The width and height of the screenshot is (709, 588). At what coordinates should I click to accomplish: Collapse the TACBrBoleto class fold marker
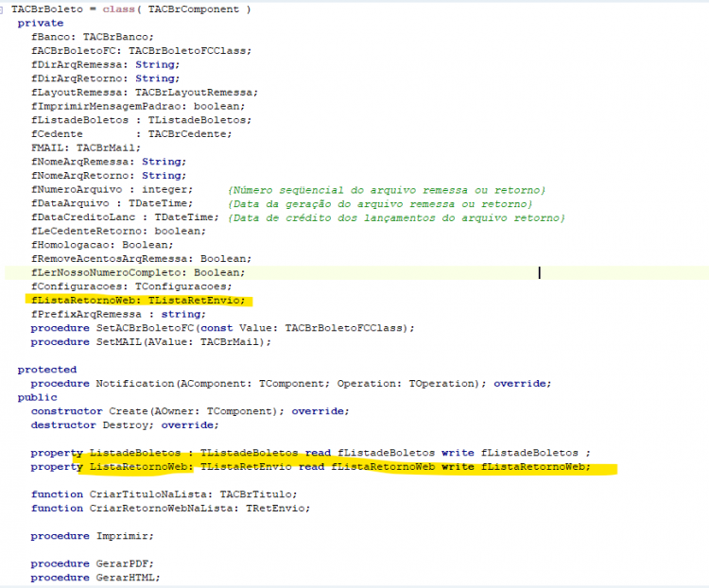click(x=1, y=9)
